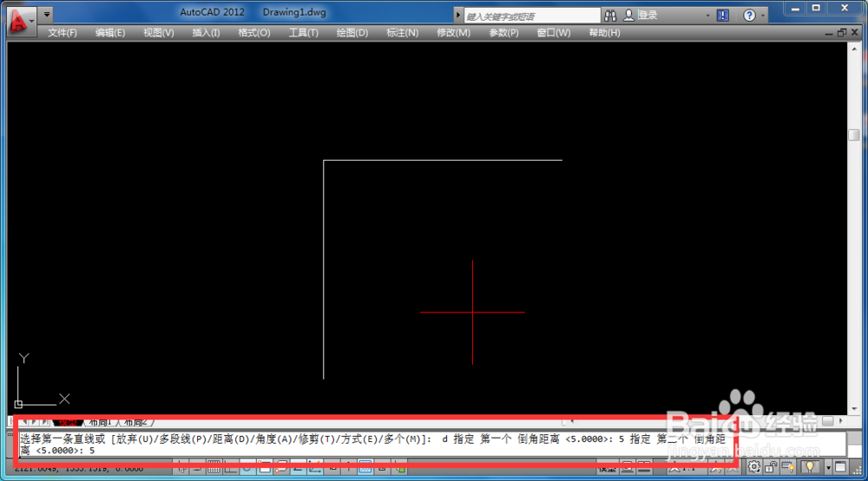Click the layout tabs last arrow
Viewport: 868px width, 481px height.
tap(44, 422)
